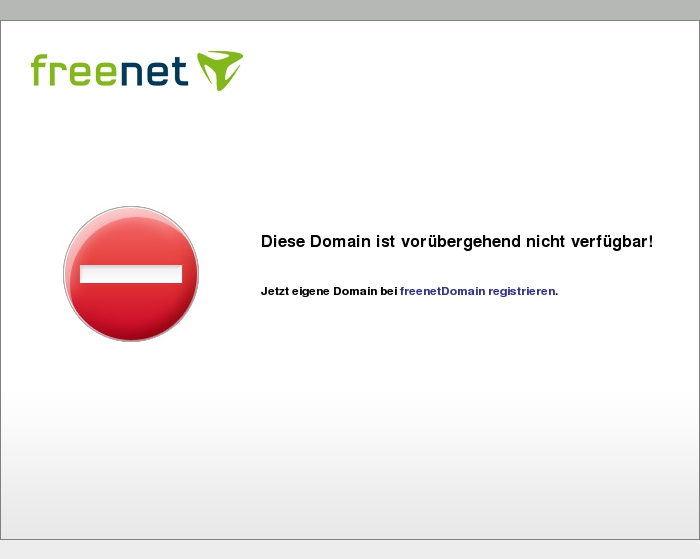Click the red no-entry sign icon

tap(131, 274)
